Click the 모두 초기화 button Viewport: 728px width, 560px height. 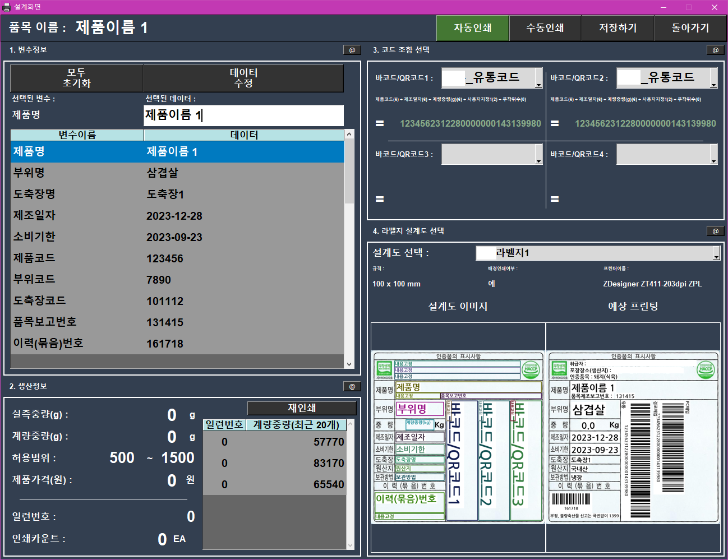coord(77,78)
